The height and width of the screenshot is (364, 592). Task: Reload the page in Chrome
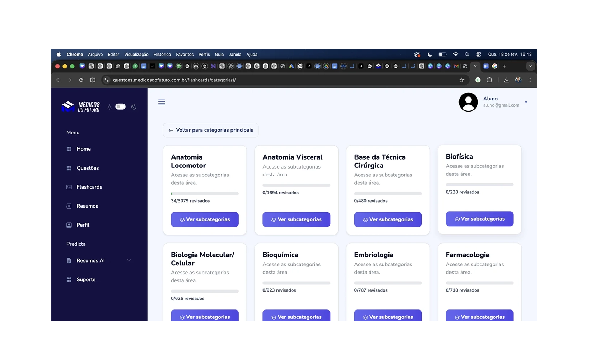pos(81,80)
